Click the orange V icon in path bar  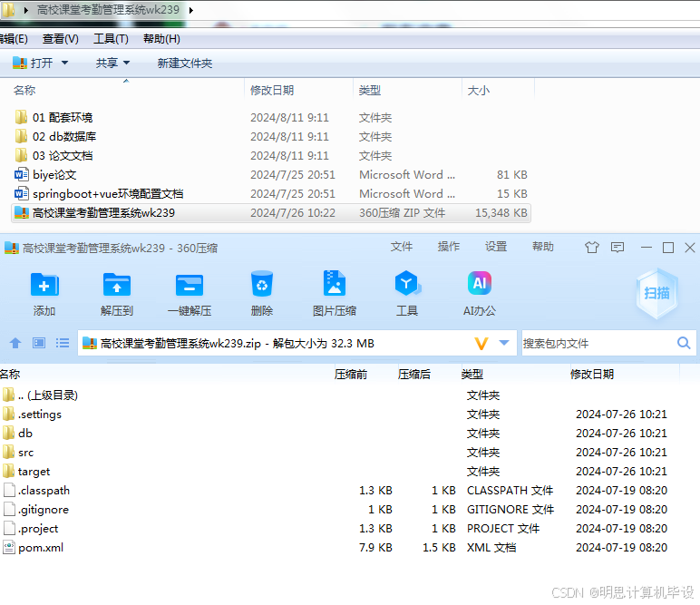coord(481,344)
